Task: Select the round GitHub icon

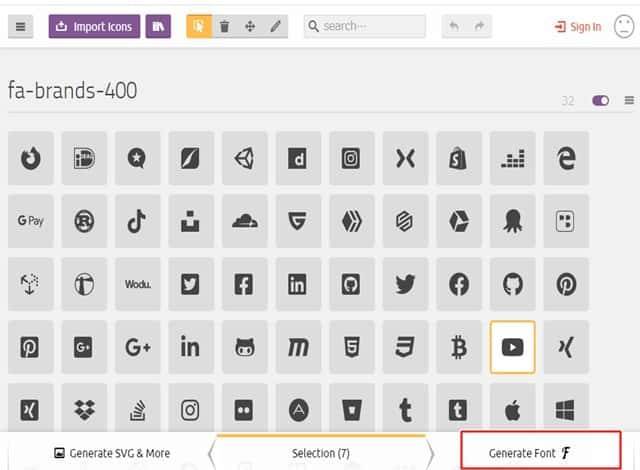Action: point(513,284)
